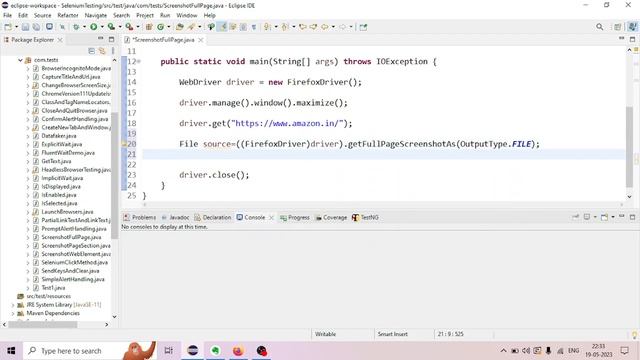Screen dimensions: 640x360
Task: Click the Windows Start button
Action: tap(11, 351)
